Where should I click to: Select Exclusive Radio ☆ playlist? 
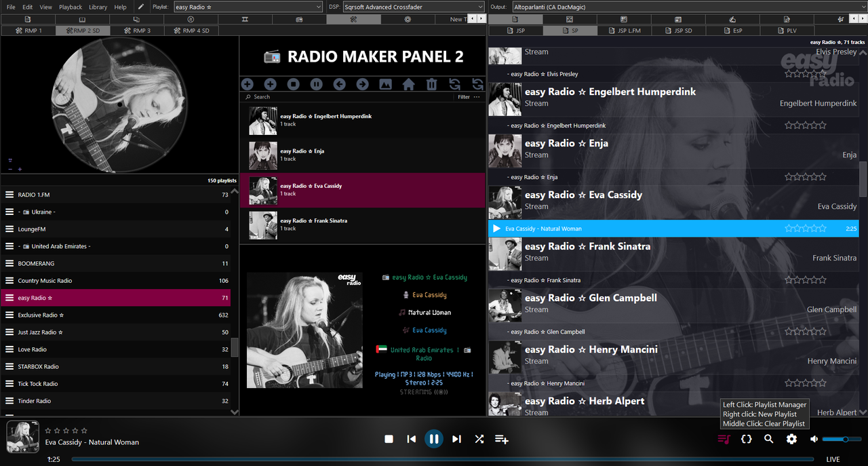pos(115,315)
